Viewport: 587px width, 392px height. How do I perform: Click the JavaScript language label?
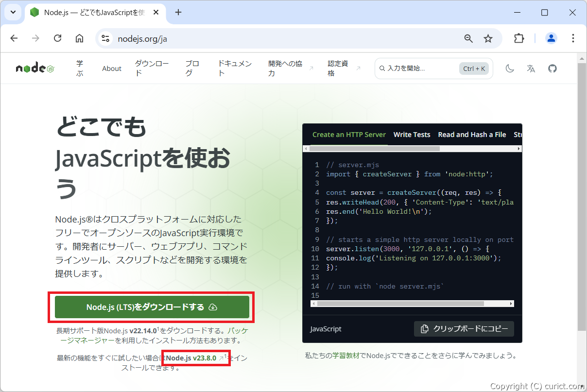point(326,329)
